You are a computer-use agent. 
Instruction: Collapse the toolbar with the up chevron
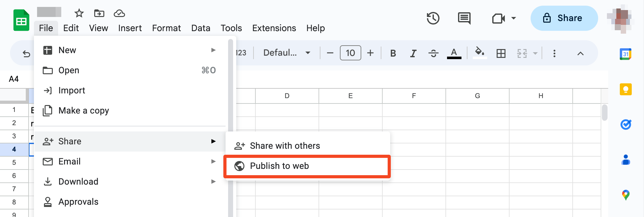point(580,53)
